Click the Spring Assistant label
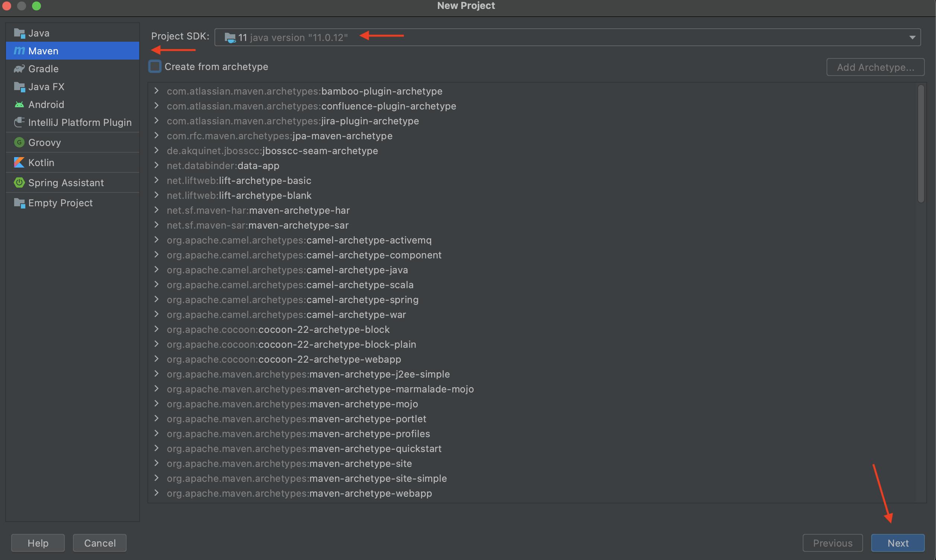Image resolution: width=936 pixels, height=560 pixels. coord(66,183)
